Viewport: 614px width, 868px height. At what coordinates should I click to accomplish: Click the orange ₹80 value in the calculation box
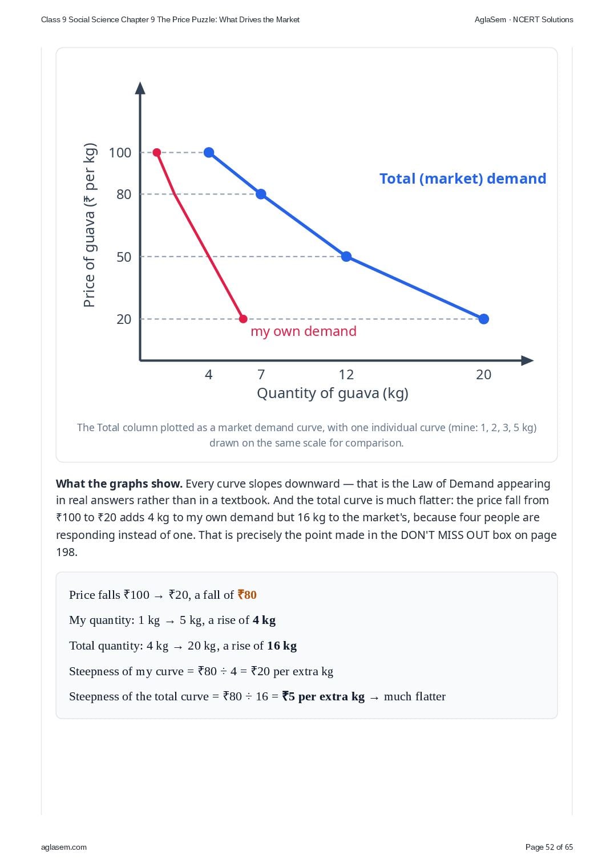click(247, 595)
